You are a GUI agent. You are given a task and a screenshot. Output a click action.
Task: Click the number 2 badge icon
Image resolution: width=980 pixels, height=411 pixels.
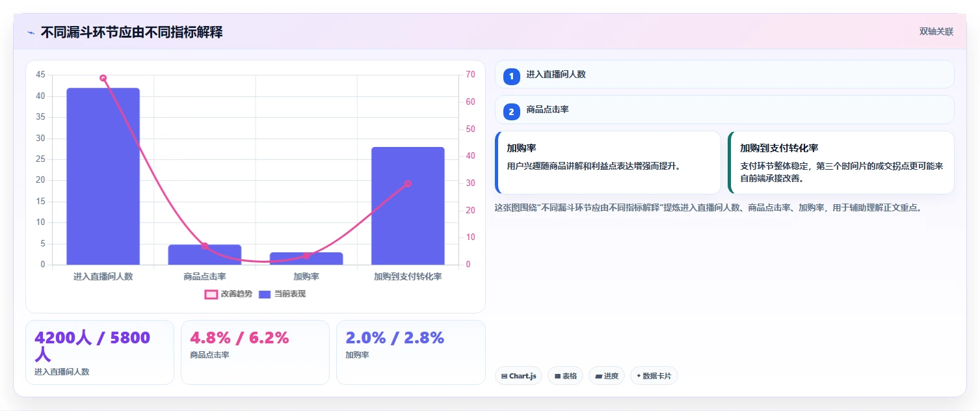pos(511,112)
